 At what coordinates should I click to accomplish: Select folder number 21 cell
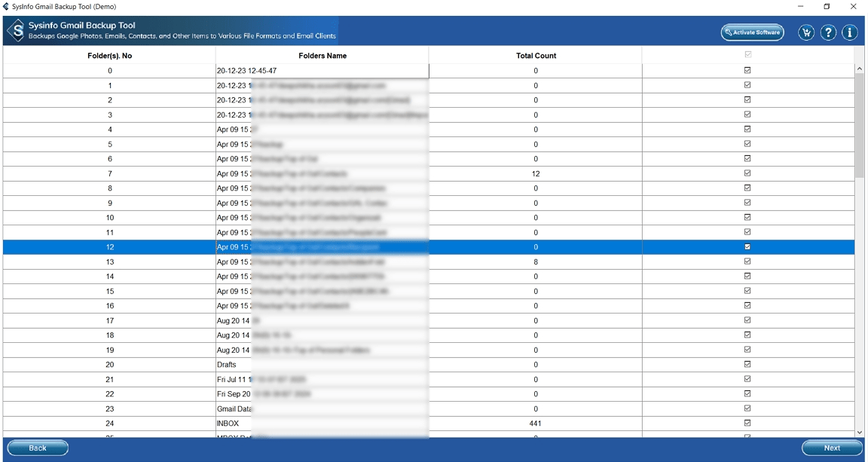tap(109, 379)
